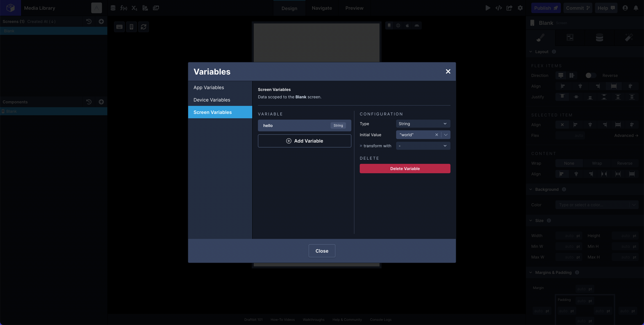Select the None wrap option
Image resolution: width=644 pixels, height=325 pixels.
coord(569,163)
